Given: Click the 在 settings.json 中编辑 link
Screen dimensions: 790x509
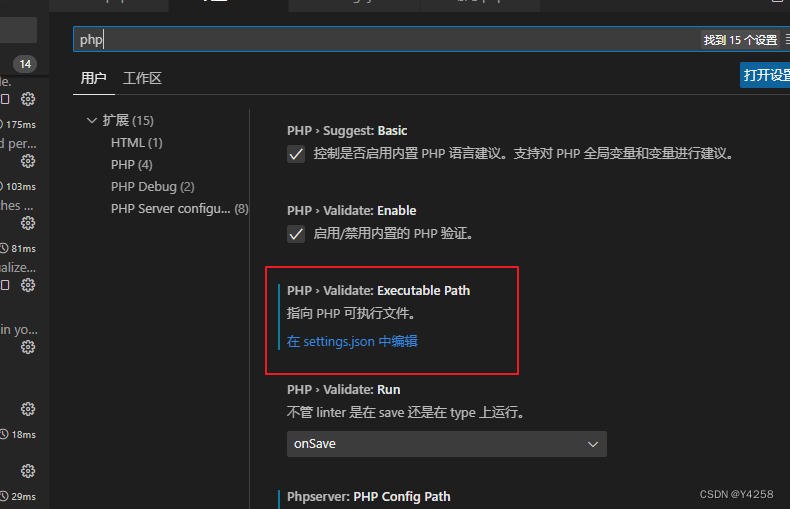Looking at the screenshot, I should 352,341.
